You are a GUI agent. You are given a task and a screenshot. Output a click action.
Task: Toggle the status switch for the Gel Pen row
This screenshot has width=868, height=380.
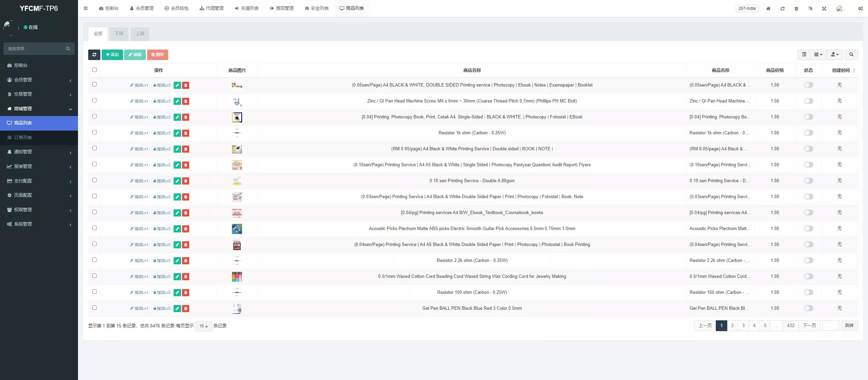pyautogui.click(x=808, y=308)
